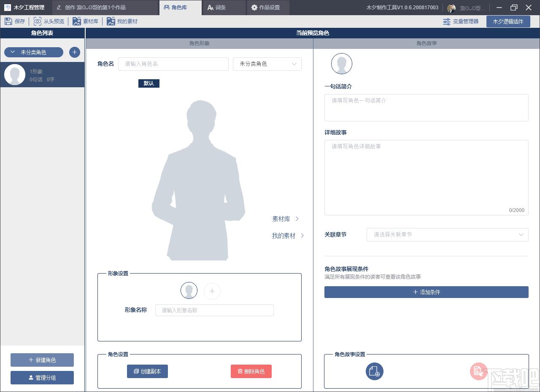Open the 素材库 link beside silhouette
The height and width of the screenshot is (392, 540).
pos(285,219)
